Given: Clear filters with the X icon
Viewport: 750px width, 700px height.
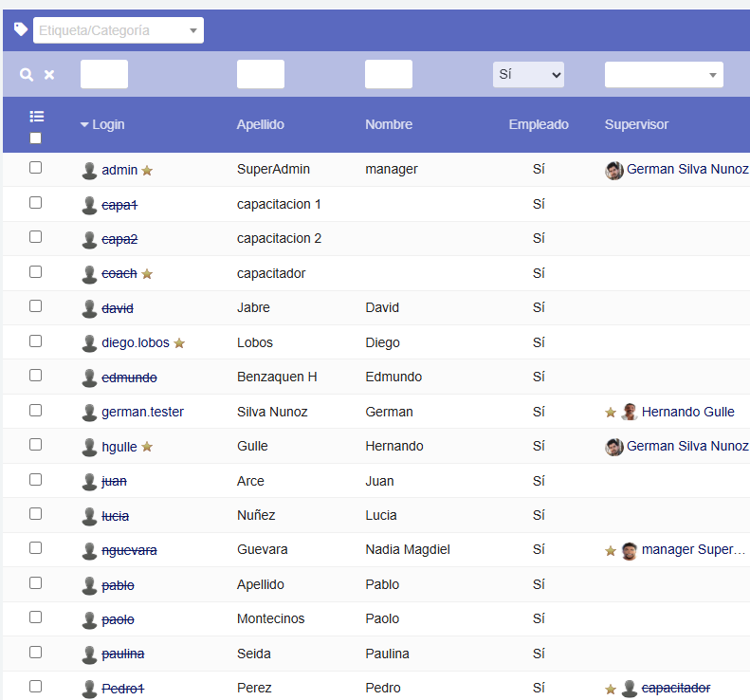Looking at the screenshot, I should pos(49,75).
